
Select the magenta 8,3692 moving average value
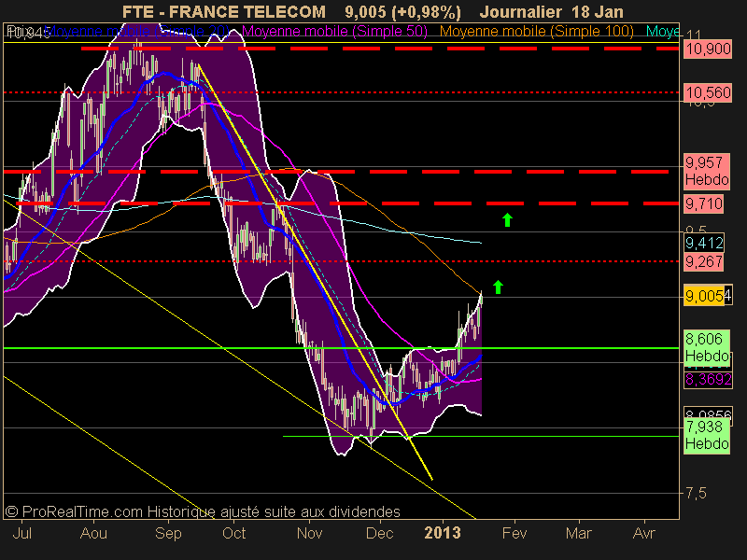[708, 380]
